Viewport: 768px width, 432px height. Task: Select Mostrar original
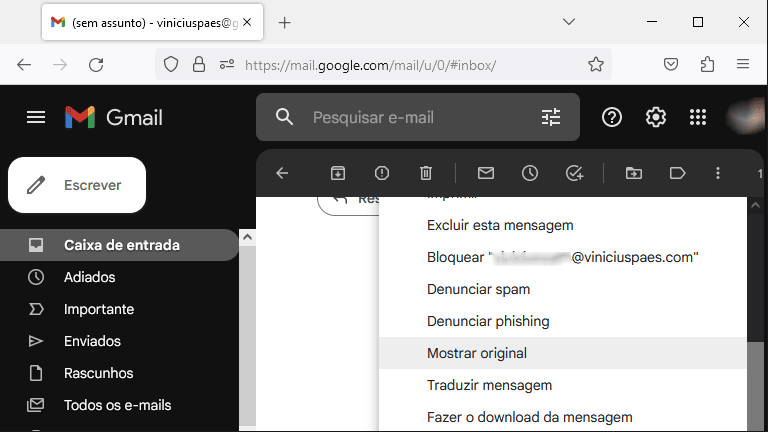point(563,353)
